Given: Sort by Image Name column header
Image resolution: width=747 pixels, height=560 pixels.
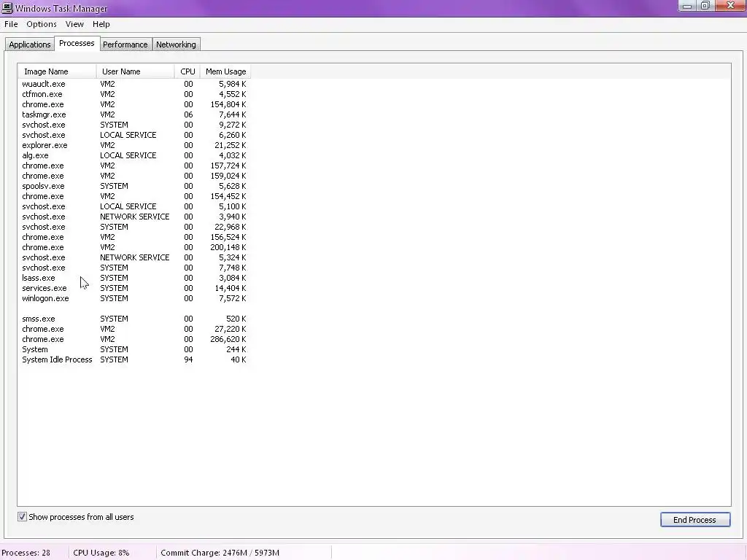Looking at the screenshot, I should click(57, 71).
